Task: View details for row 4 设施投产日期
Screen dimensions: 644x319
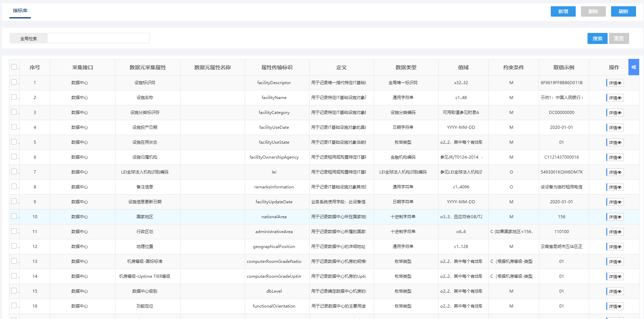Action: click(x=615, y=128)
